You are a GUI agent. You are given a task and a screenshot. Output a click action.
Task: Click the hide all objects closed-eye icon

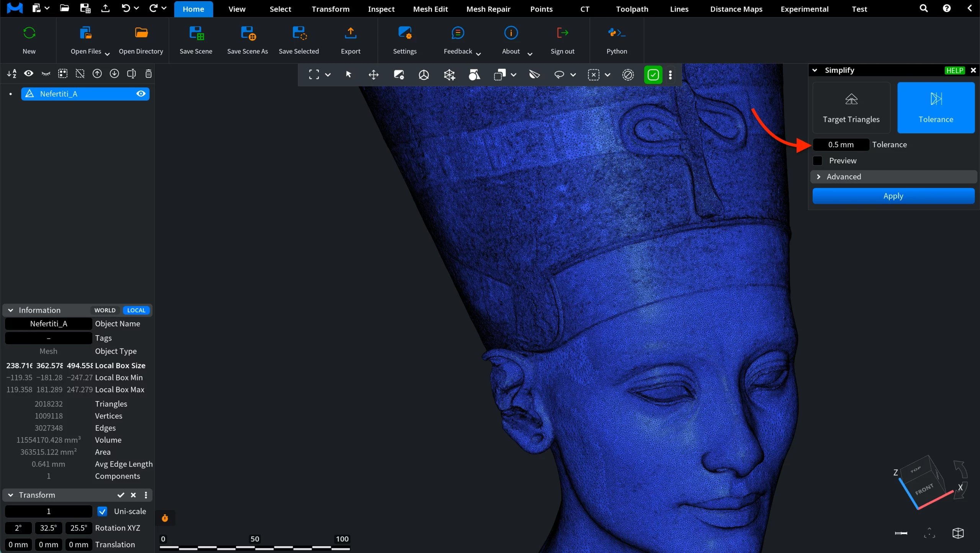tap(46, 73)
